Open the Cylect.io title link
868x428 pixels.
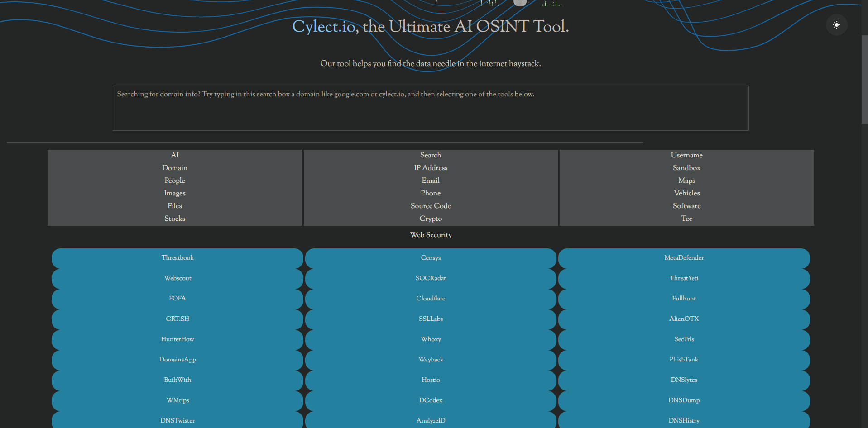point(324,26)
